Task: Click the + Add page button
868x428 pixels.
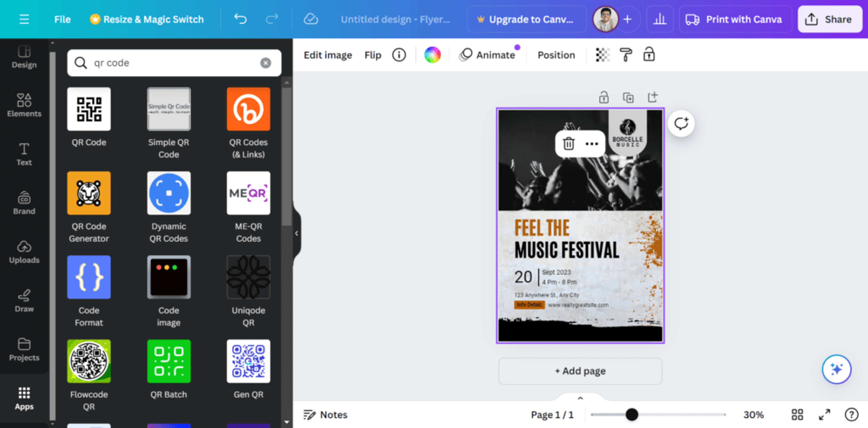Action: 580,371
